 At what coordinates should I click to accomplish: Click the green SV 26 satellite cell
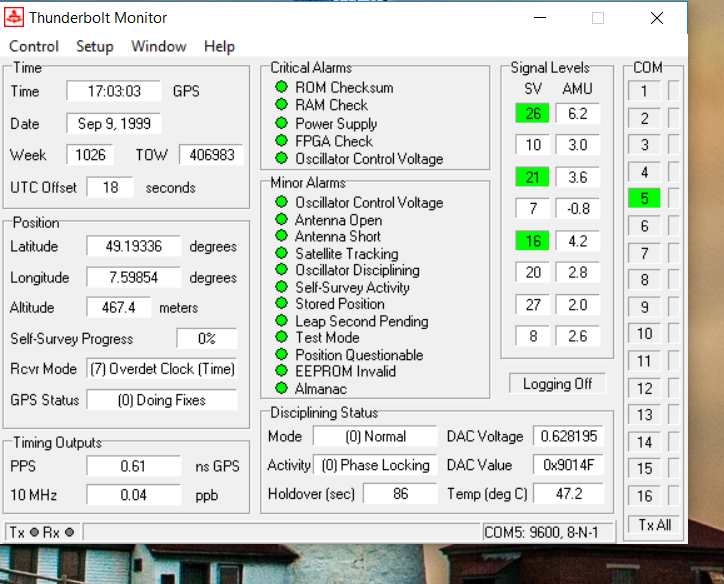point(532,113)
